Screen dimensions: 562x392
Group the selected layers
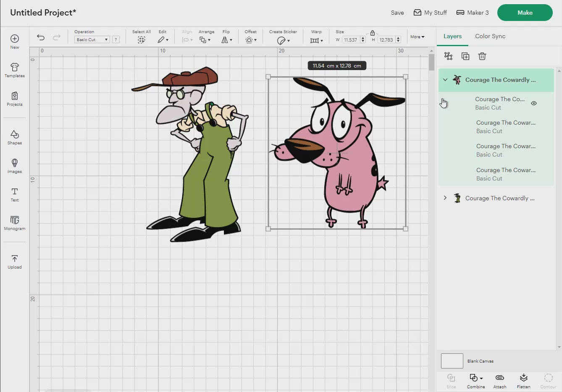(x=449, y=56)
